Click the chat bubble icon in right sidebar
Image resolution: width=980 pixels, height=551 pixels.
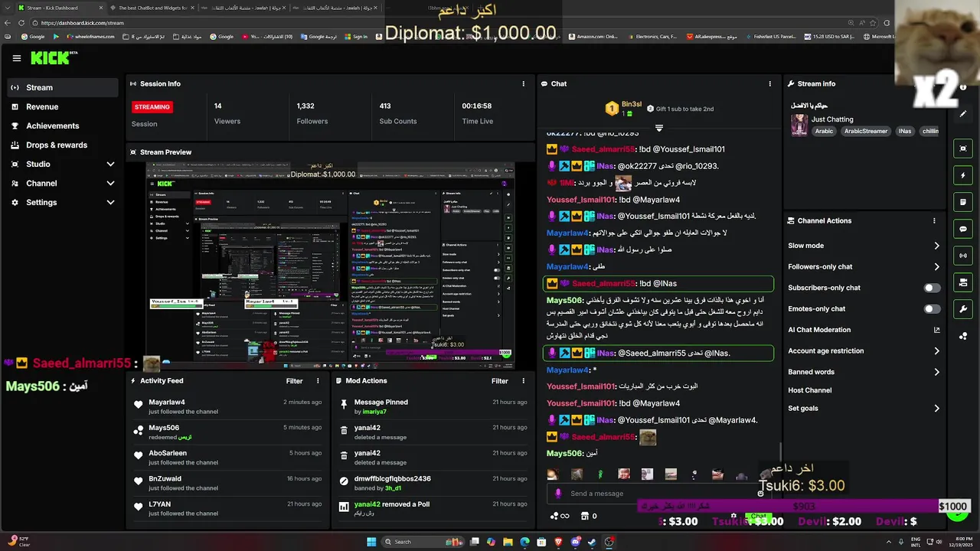[x=963, y=229]
